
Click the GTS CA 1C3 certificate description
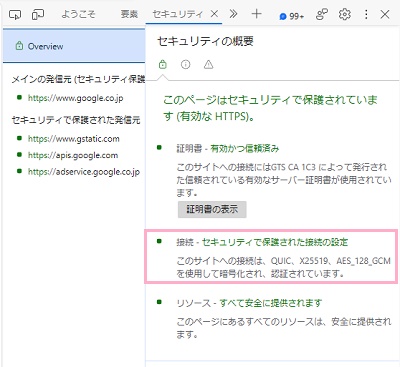pyautogui.click(x=284, y=179)
